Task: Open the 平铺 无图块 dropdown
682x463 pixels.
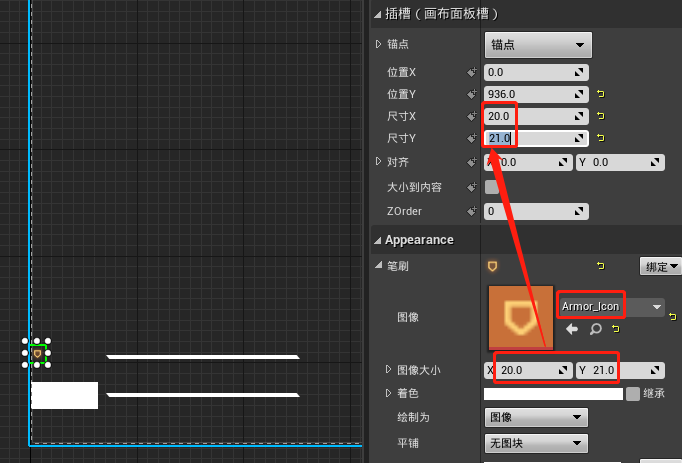Action: (536, 443)
